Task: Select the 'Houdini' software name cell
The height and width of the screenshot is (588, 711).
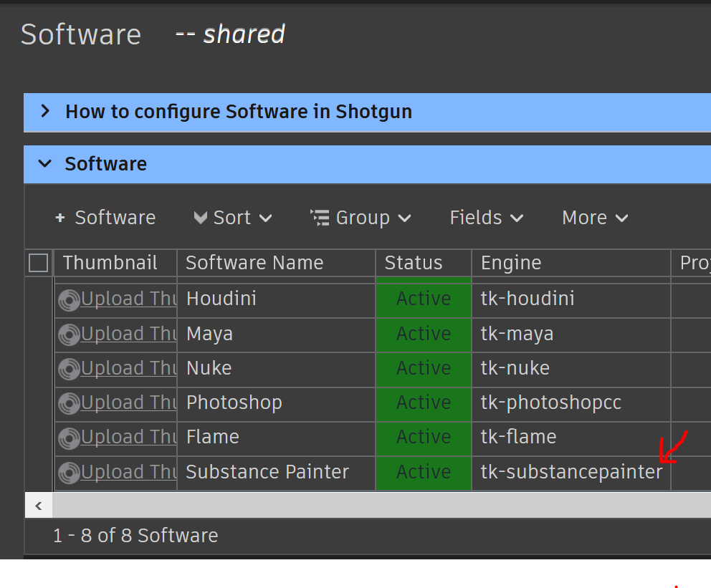Action: (277, 300)
